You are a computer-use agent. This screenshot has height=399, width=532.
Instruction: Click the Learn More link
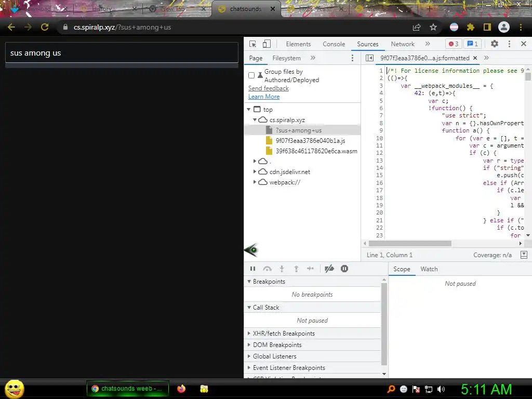point(264,97)
